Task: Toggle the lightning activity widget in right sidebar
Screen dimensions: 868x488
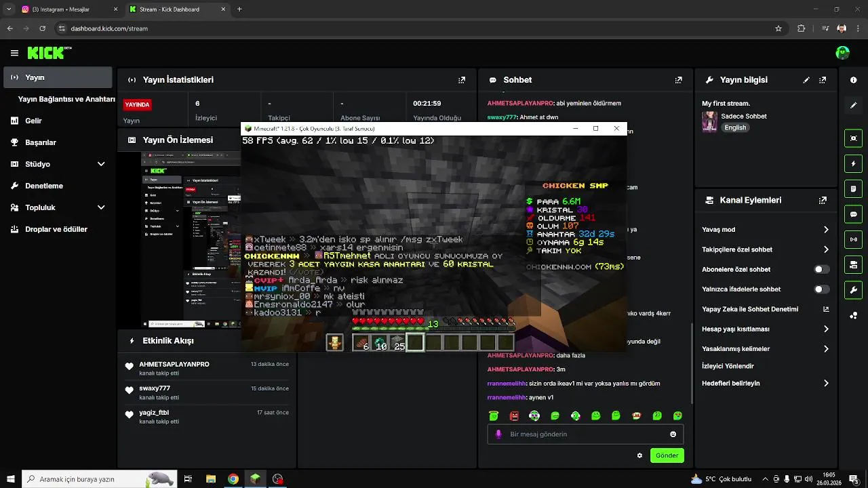Action: pyautogui.click(x=854, y=163)
